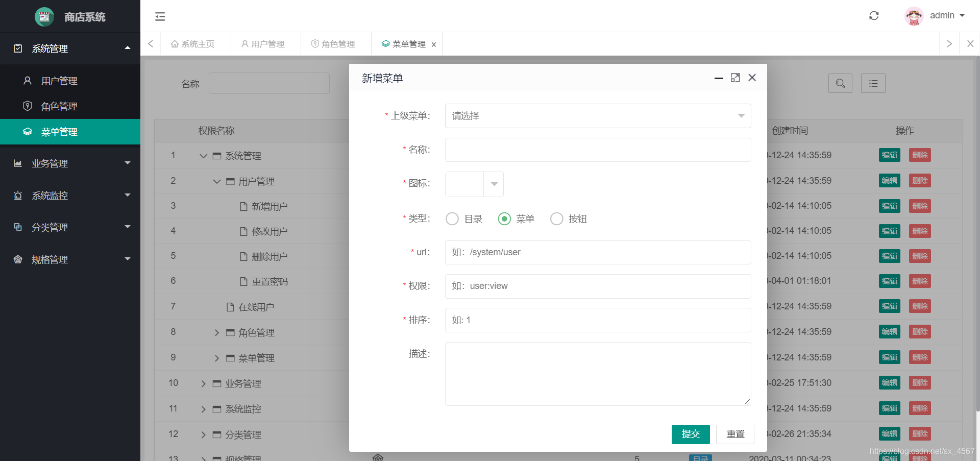The width and height of the screenshot is (980, 461).
Task: Select the 目录 radio button
Action: click(x=452, y=219)
